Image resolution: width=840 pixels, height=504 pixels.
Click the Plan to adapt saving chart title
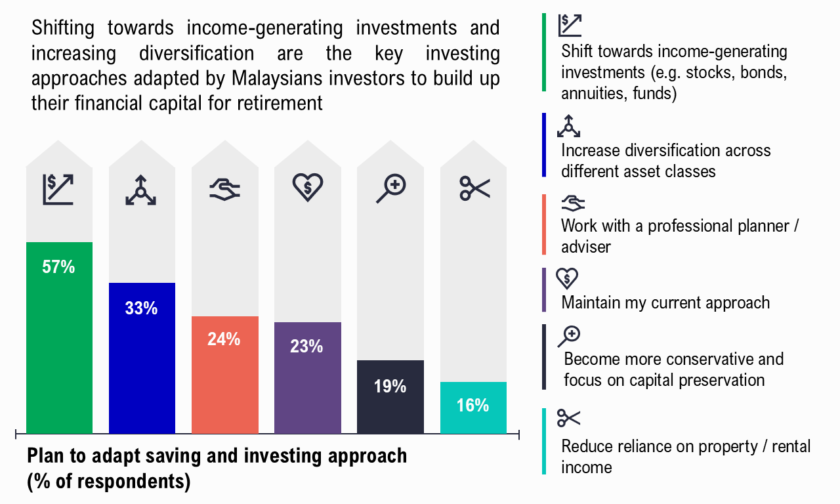click(217, 469)
